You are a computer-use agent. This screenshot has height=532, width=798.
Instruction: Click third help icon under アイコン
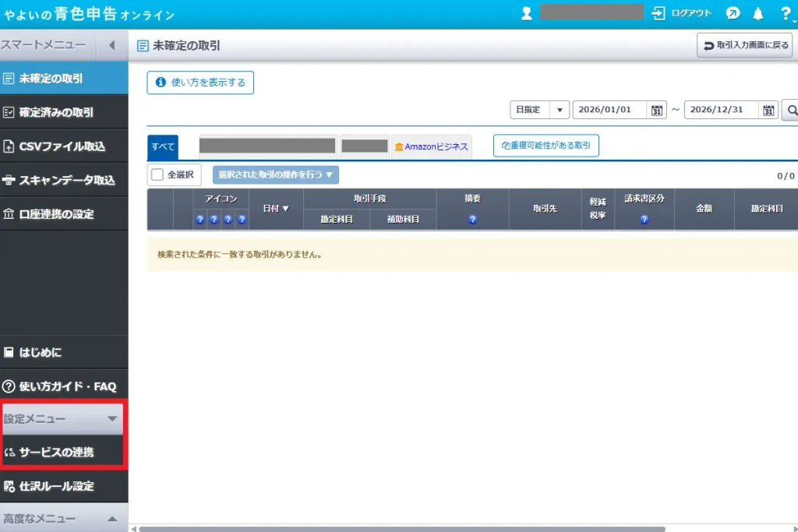click(228, 219)
